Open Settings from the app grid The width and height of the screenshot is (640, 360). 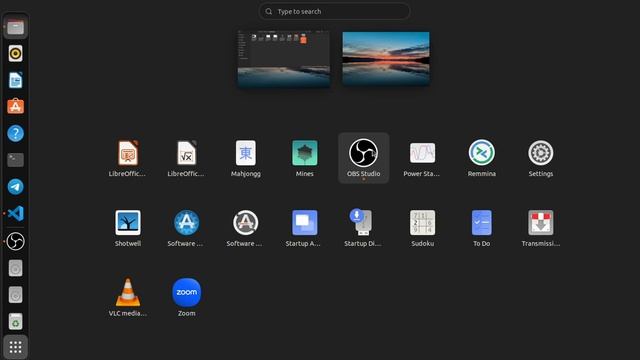tap(540, 158)
